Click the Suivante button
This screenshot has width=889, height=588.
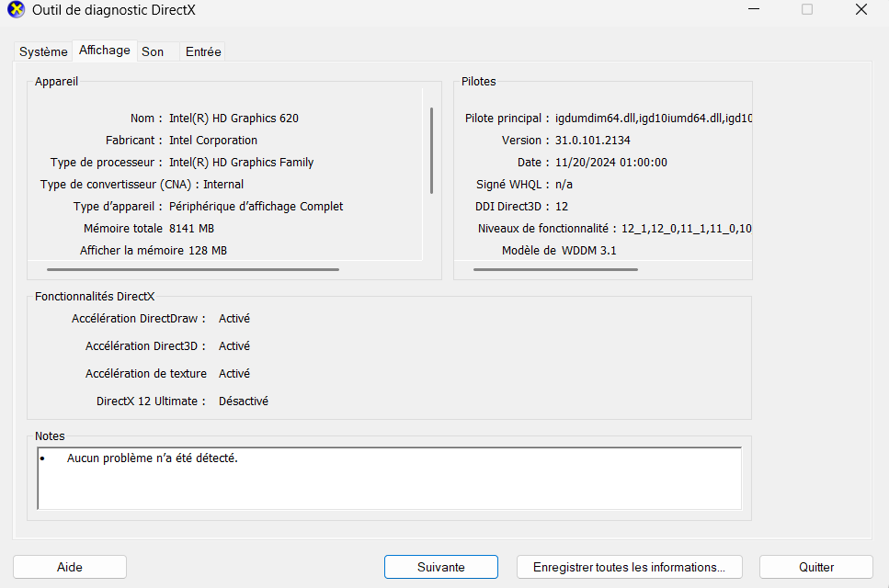click(x=441, y=567)
